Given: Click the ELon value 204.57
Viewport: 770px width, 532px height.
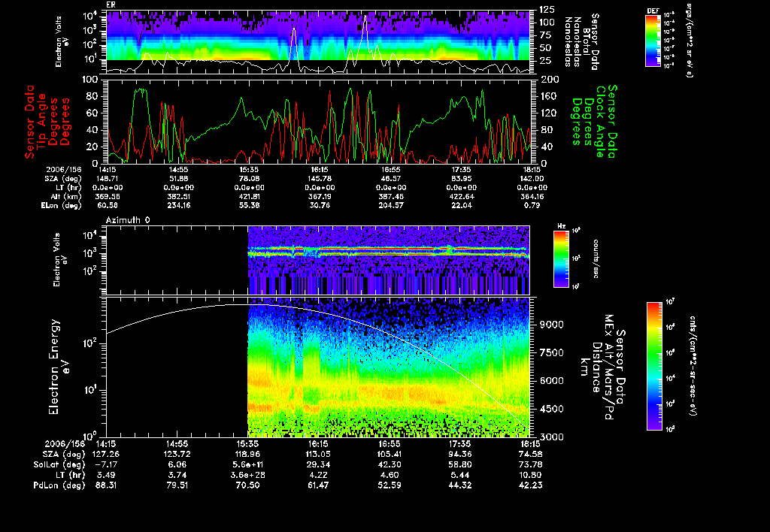Looking at the screenshot, I should point(391,206).
